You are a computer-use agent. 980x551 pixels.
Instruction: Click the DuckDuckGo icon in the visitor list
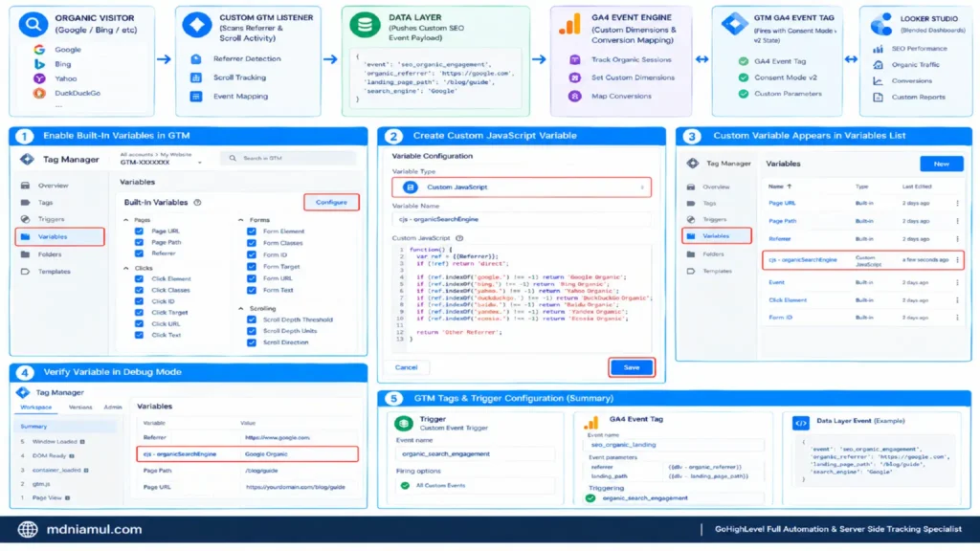tap(39, 93)
